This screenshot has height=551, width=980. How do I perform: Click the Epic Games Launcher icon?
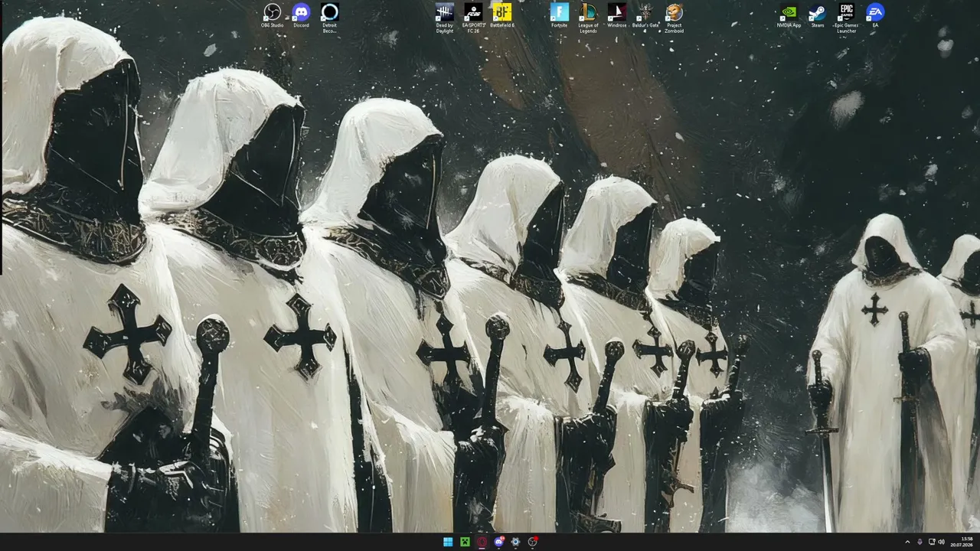846,18
